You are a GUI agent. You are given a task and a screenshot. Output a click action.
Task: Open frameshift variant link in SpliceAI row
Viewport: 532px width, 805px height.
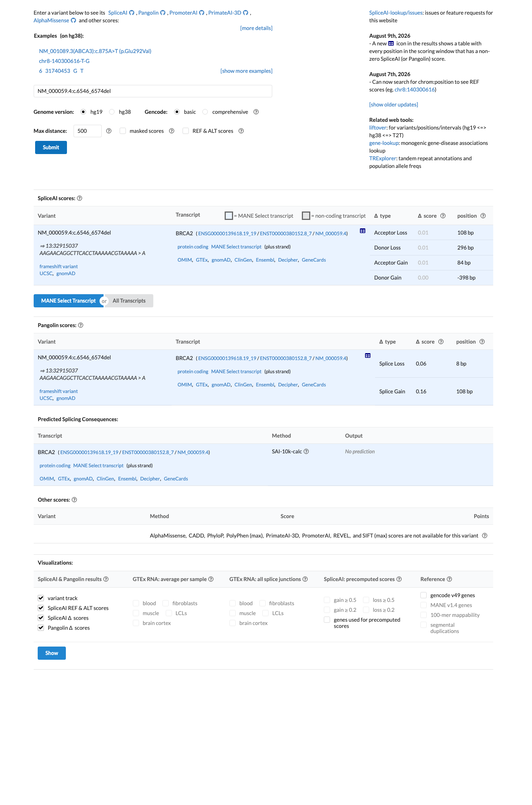[x=59, y=266]
